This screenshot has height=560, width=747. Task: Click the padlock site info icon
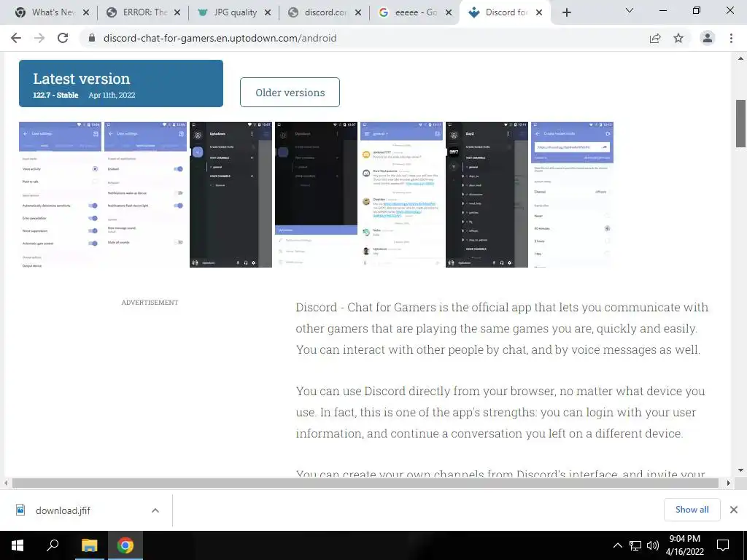pyautogui.click(x=92, y=38)
